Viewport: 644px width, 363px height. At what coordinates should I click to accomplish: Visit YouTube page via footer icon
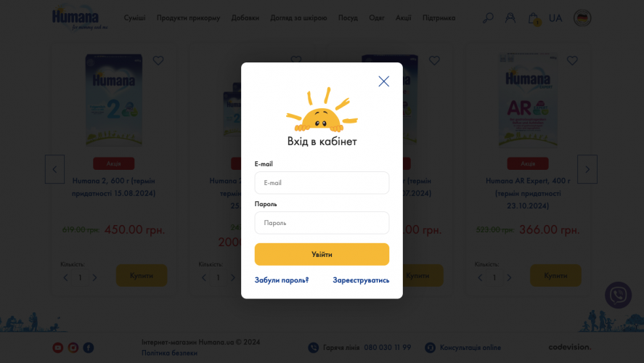58,348
